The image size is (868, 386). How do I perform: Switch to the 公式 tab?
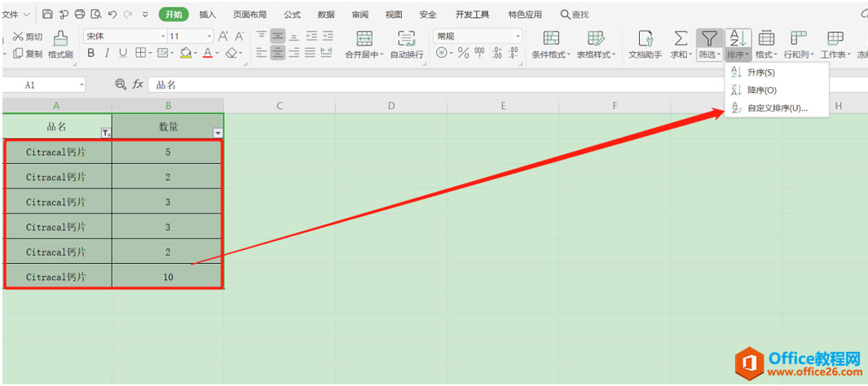tap(293, 15)
